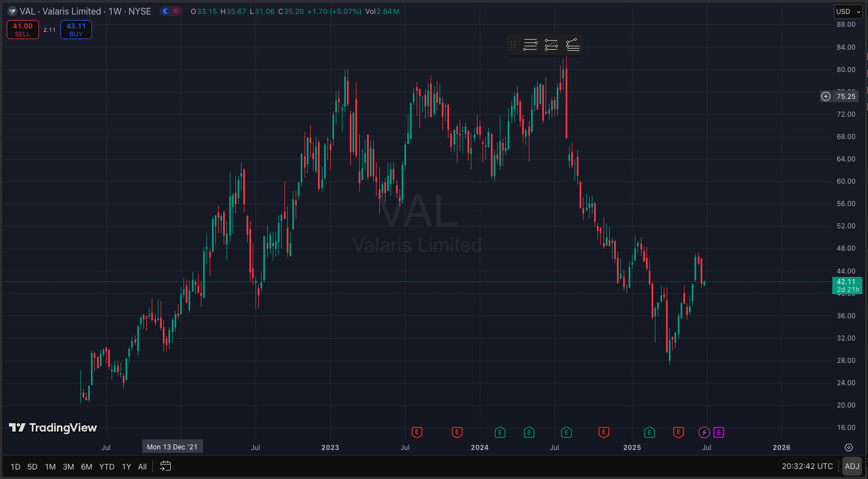Screen dimensions: 868x479
Task: Select first horizontal-lines Fib tool in floating toolbar
Action: (x=531, y=45)
